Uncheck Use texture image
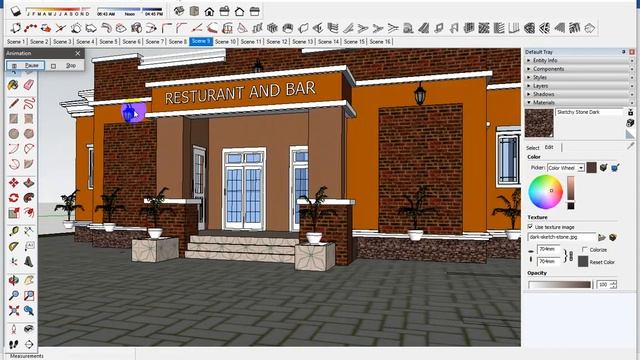Image resolution: width=640 pixels, height=360 pixels. click(530, 227)
